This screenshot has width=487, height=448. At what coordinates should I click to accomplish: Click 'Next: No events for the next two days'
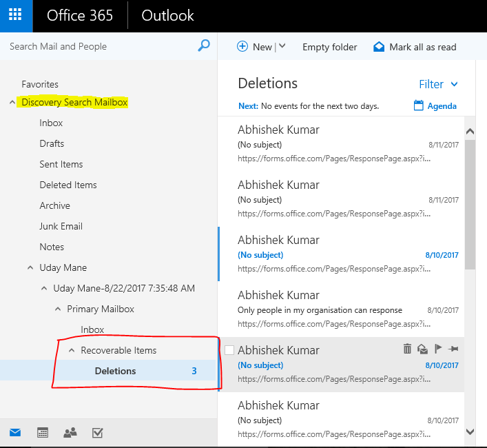[309, 106]
